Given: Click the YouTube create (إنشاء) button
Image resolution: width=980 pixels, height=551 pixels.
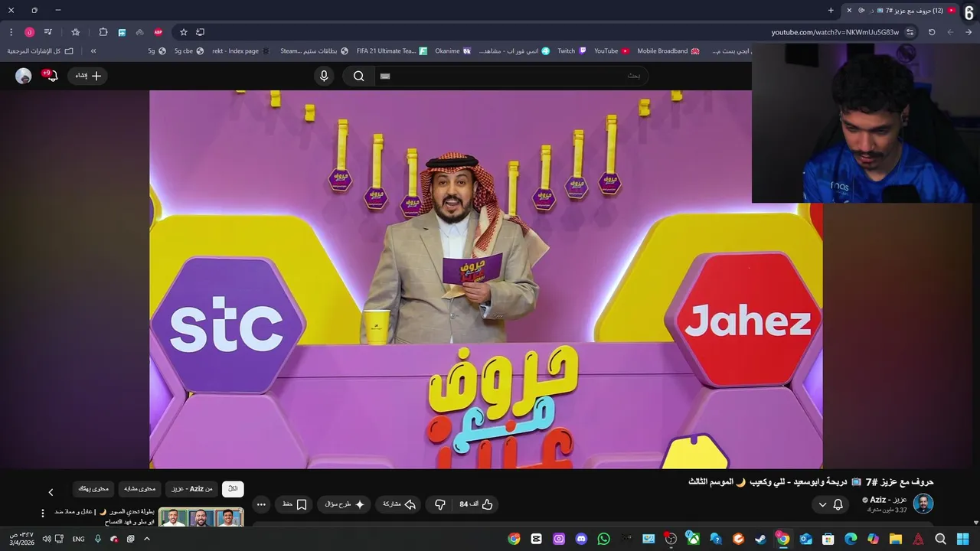Looking at the screenshot, I should coord(88,76).
